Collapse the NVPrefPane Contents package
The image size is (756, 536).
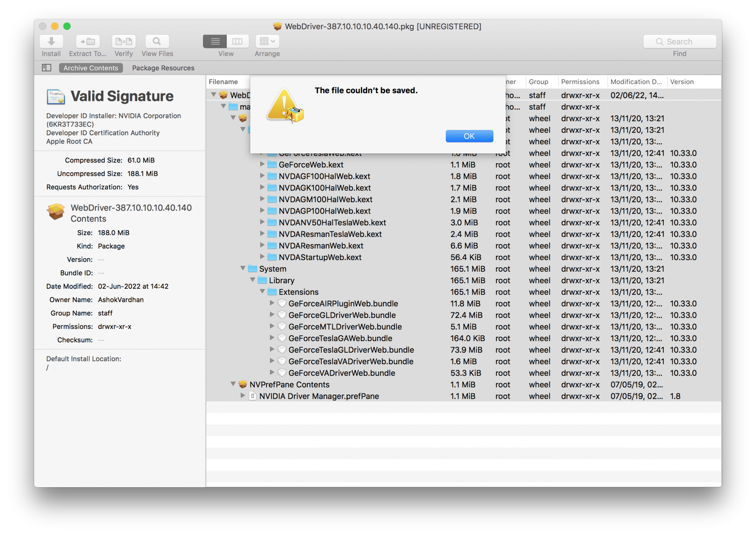233,384
